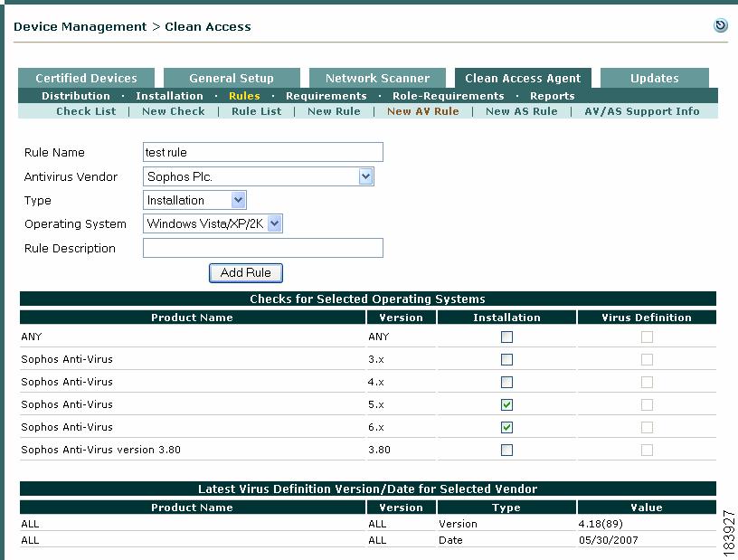Switch to the General Setup tab
The height and width of the screenshot is (560, 738).
[x=232, y=78]
